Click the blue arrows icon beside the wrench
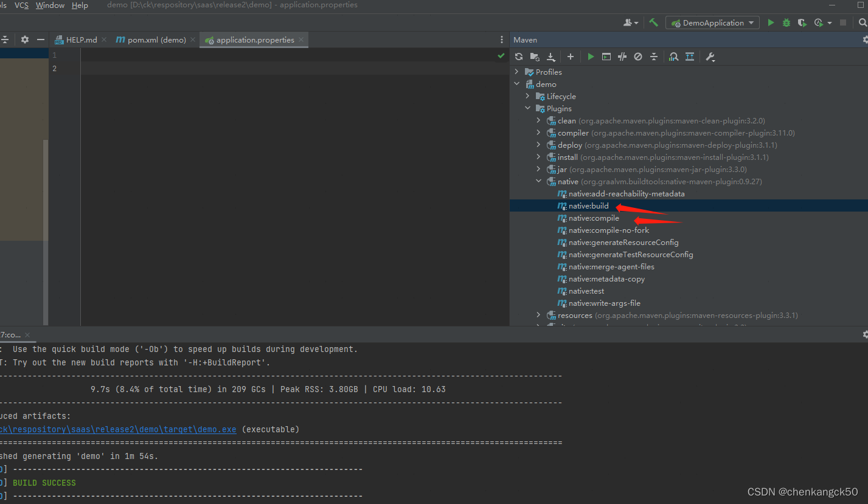Image resolution: width=868 pixels, height=504 pixels. click(x=690, y=57)
